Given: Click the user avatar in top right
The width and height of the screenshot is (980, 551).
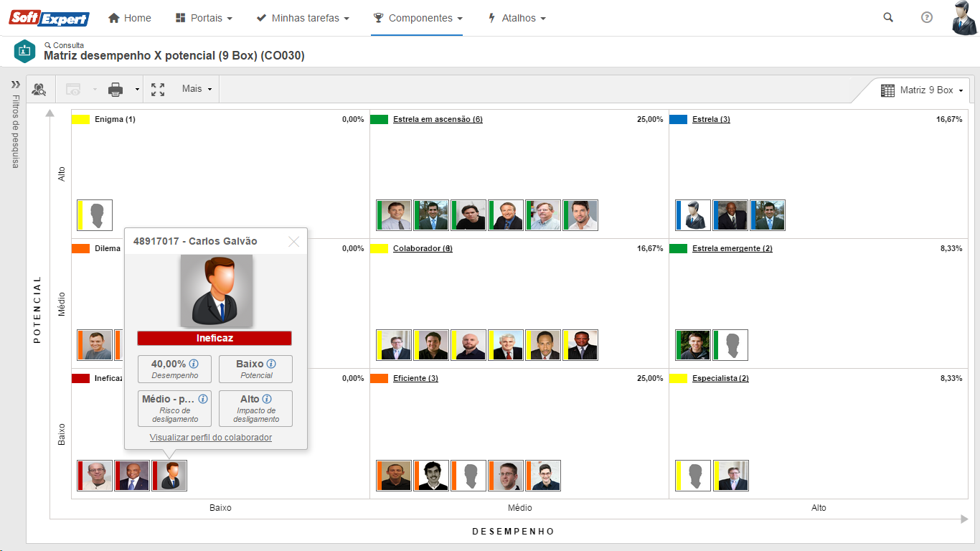Looking at the screenshot, I should tap(964, 18).
